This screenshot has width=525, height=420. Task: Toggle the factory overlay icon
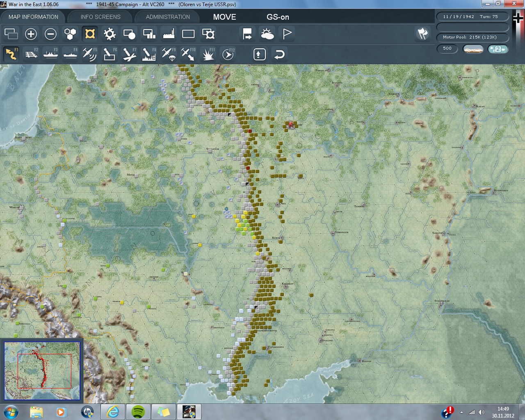(169, 34)
